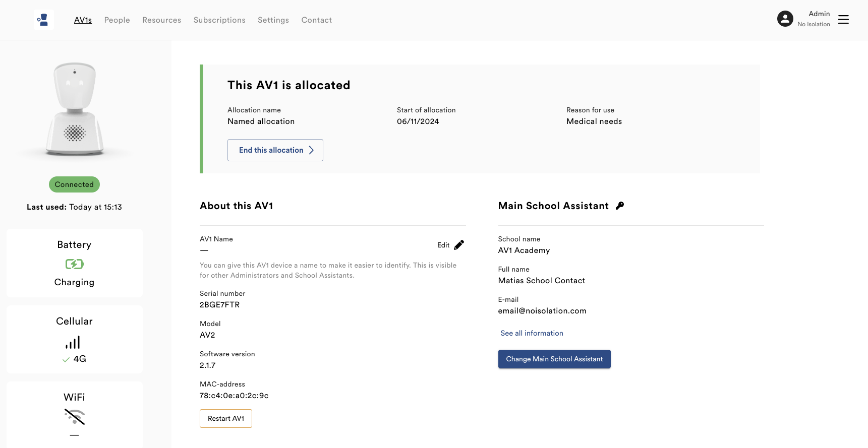Click the start date 06/11/2024
The height and width of the screenshot is (448, 868).
click(x=418, y=121)
